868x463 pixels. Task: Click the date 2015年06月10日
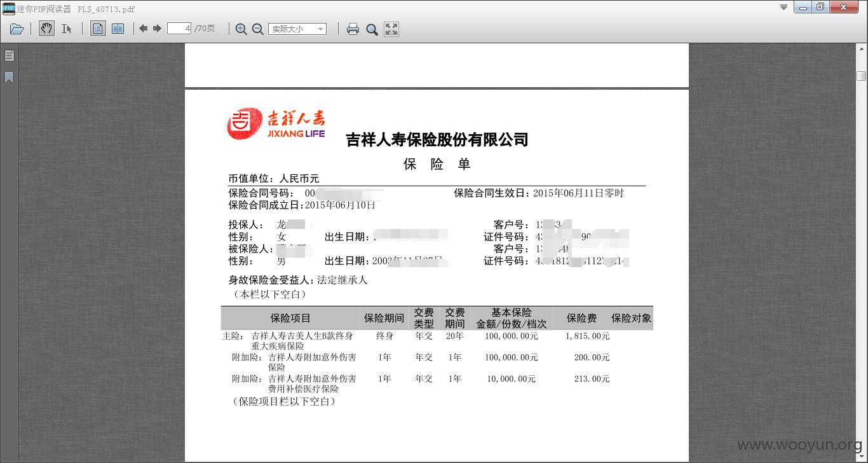[340, 205]
